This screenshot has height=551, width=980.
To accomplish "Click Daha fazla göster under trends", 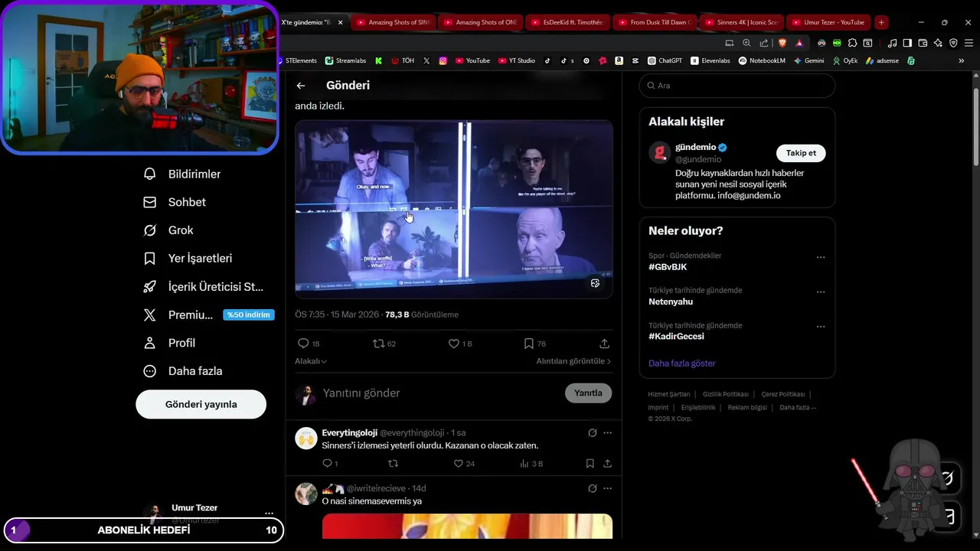I will click(x=681, y=364).
